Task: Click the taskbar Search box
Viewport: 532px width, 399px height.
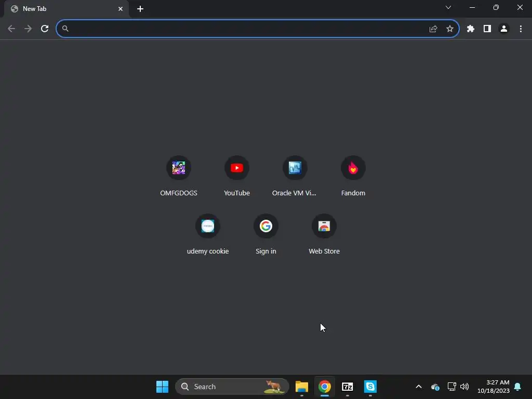Action: click(232, 387)
